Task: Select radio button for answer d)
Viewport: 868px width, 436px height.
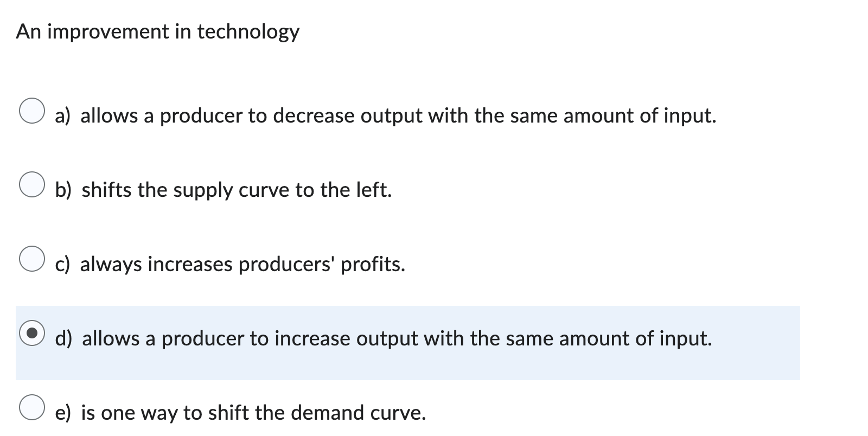Action: tap(32, 334)
